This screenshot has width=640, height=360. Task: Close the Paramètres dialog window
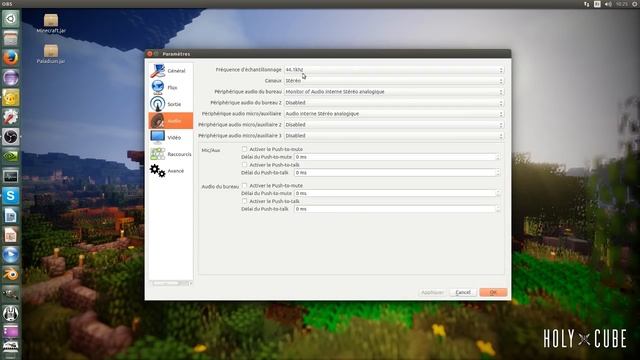(x=150, y=54)
